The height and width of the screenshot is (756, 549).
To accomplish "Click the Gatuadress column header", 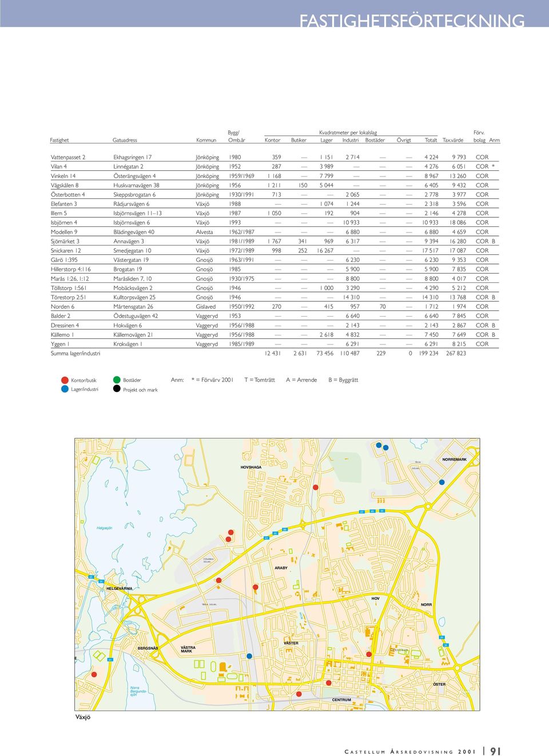I will click(x=125, y=140).
